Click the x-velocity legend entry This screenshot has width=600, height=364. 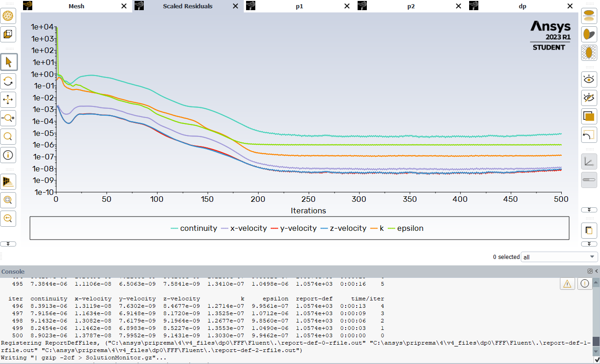tap(244, 228)
